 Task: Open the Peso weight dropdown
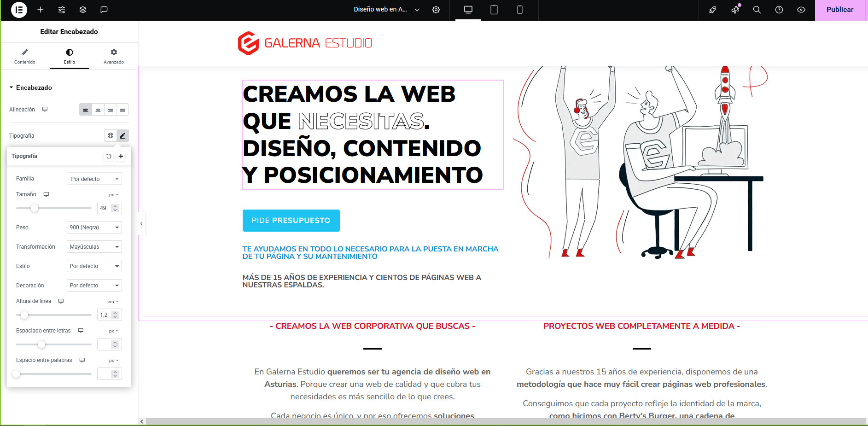click(x=94, y=228)
